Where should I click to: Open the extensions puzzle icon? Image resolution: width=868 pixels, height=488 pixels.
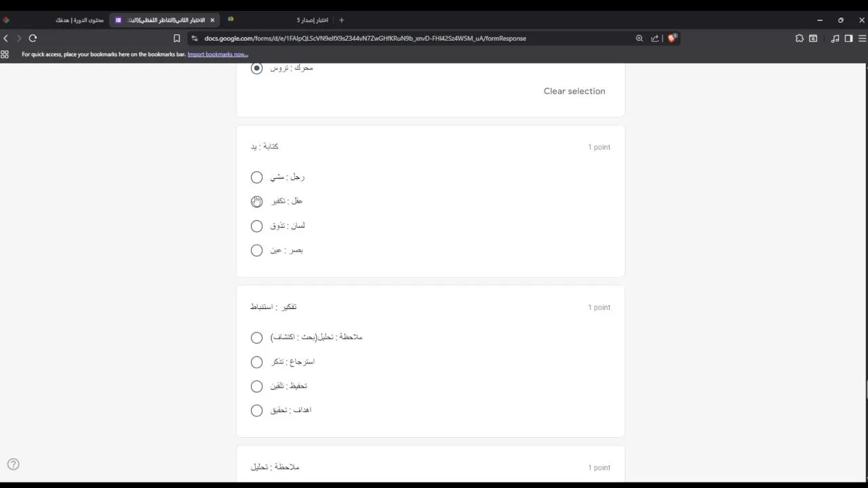[800, 39]
